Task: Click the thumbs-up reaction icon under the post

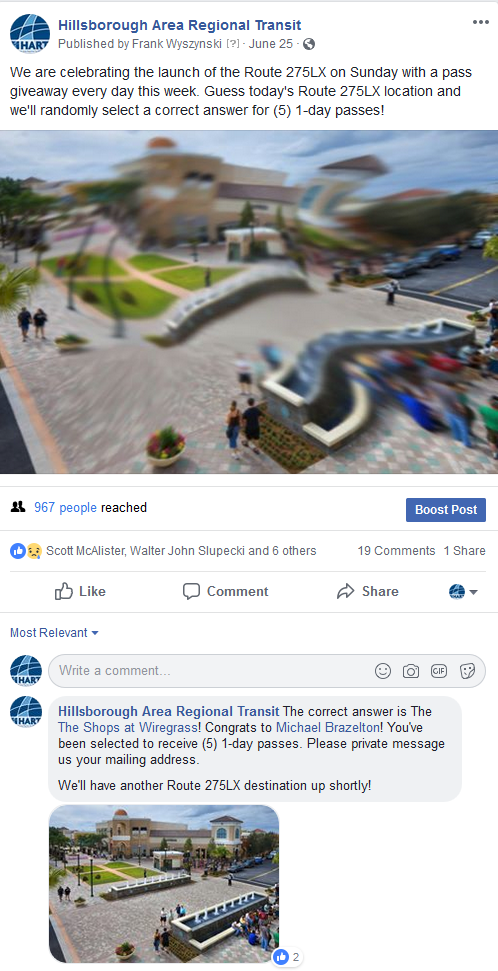Action: click(17, 551)
